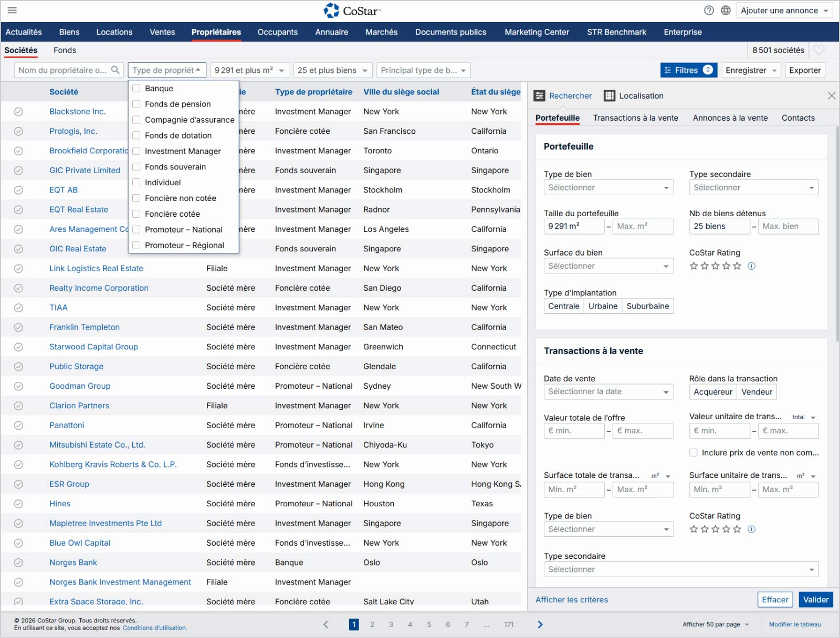The width and height of the screenshot is (840, 638).
Task: Open the 25 et plus biens dropdown
Action: (333, 70)
